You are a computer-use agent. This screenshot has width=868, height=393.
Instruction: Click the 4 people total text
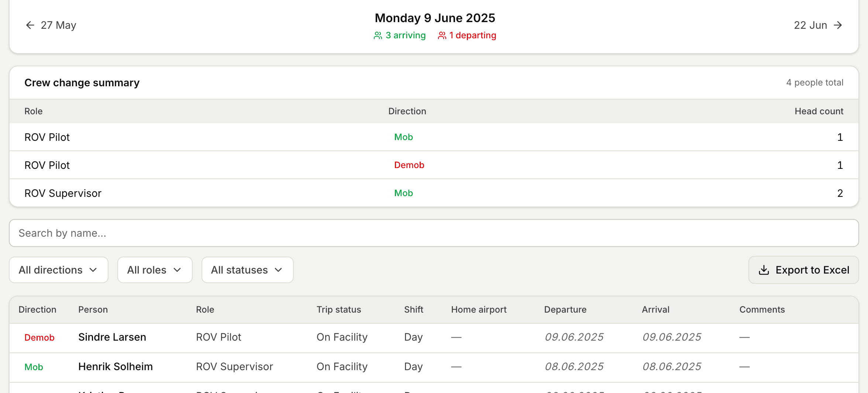pyautogui.click(x=815, y=83)
